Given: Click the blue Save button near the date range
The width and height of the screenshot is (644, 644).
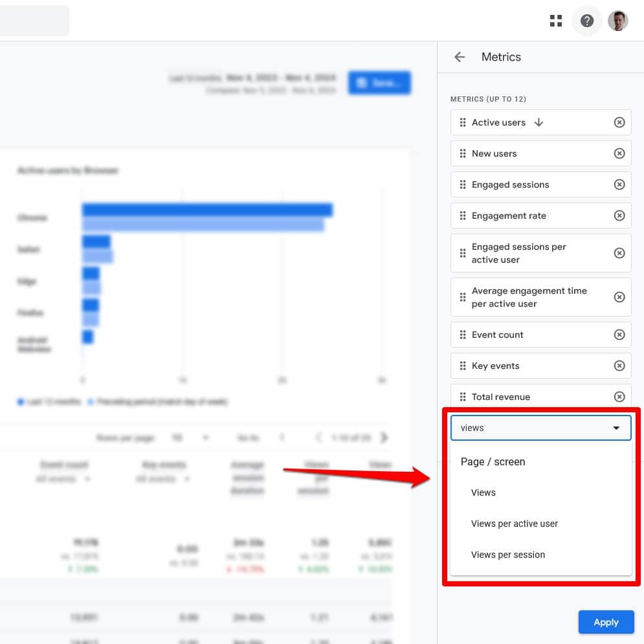Looking at the screenshot, I should (x=379, y=83).
